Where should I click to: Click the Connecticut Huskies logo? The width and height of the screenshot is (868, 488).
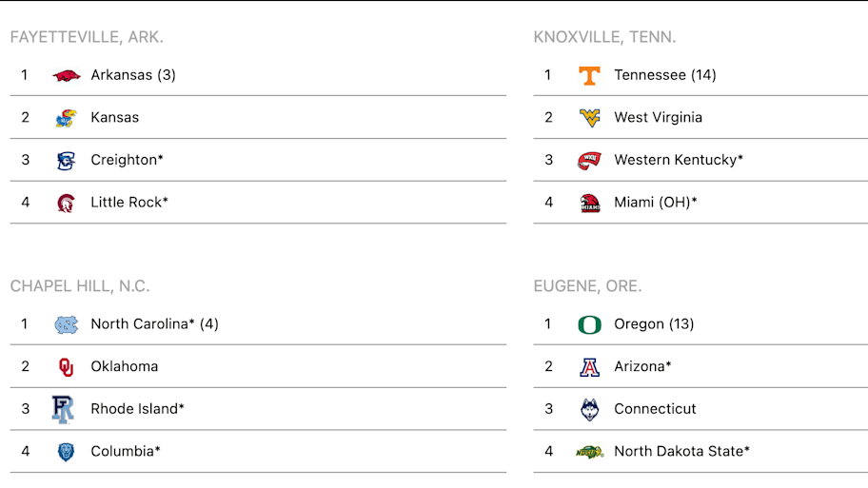[589, 409]
